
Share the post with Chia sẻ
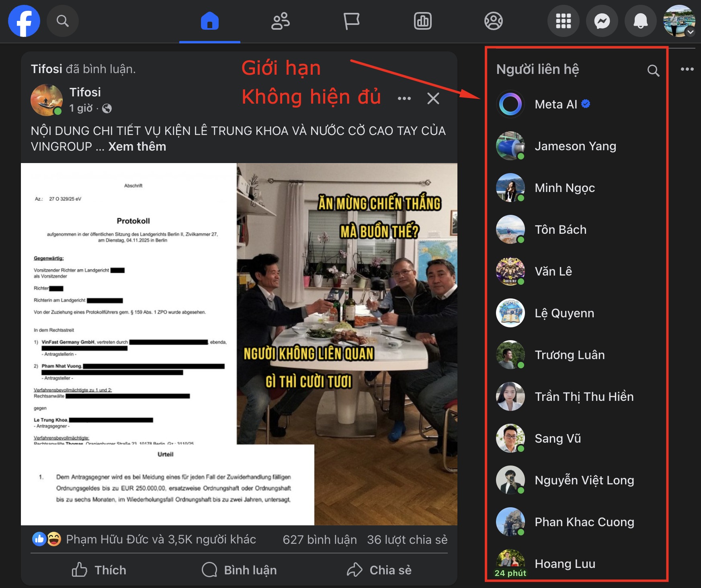coord(379,570)
